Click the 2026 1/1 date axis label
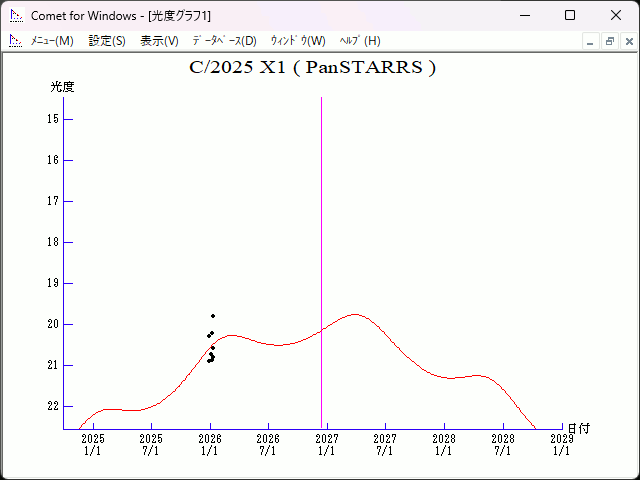The width and height of the screenshot is (640, 480). 210,444
